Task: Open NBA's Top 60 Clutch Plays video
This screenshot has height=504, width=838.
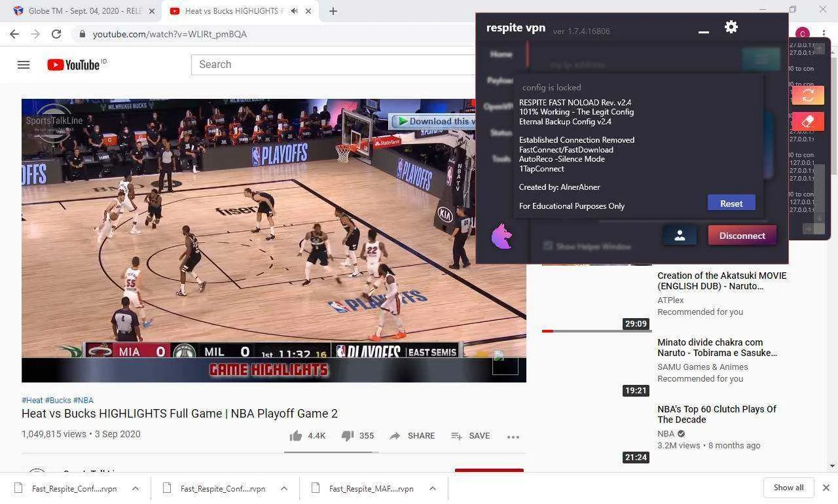Action: pos(717,414)
